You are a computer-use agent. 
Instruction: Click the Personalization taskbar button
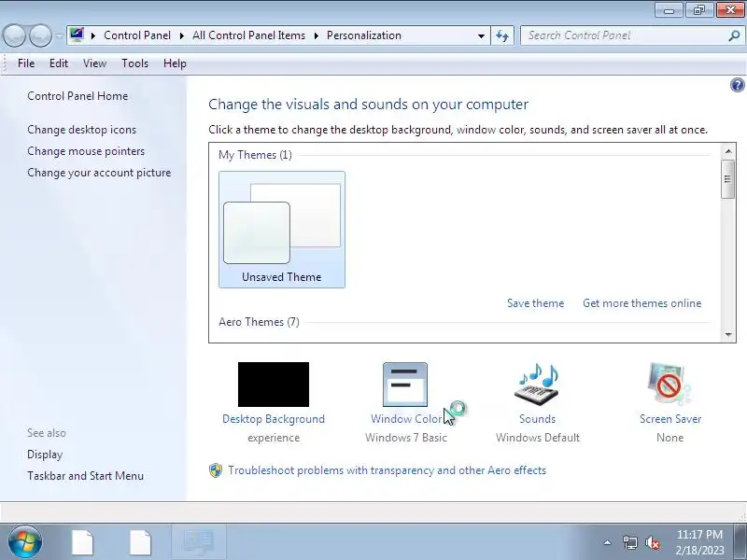(x=198, y=542)
